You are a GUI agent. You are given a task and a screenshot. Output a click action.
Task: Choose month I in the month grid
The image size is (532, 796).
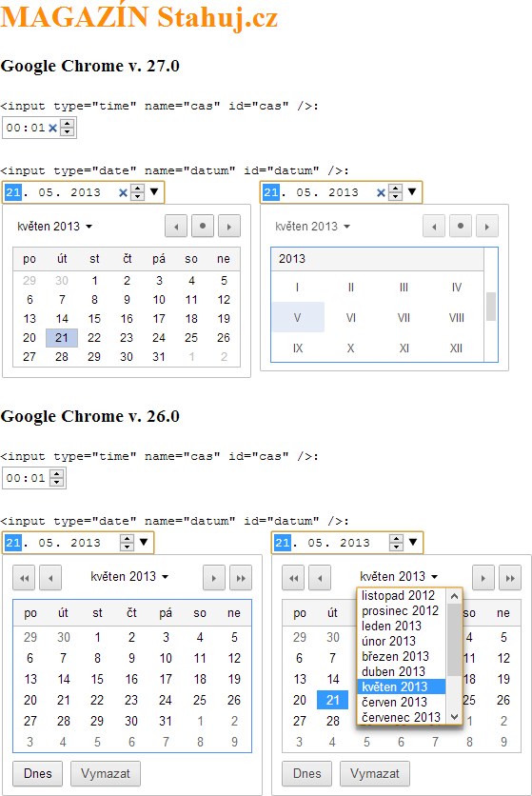click(298, 288)
